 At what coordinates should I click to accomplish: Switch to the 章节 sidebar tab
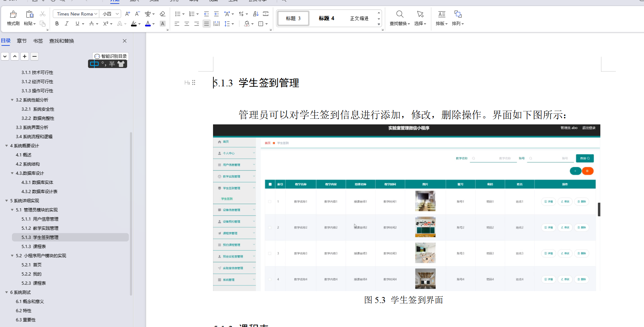point(21,41)
